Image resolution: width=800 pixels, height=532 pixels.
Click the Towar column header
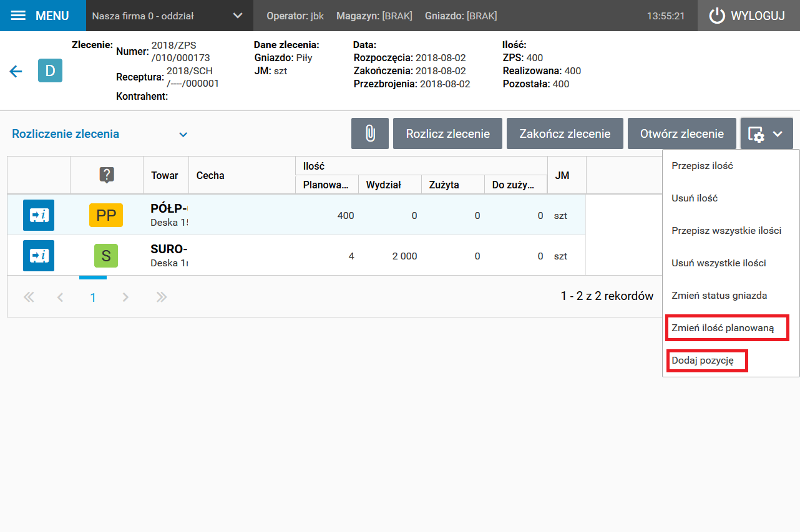click(165, 176)
